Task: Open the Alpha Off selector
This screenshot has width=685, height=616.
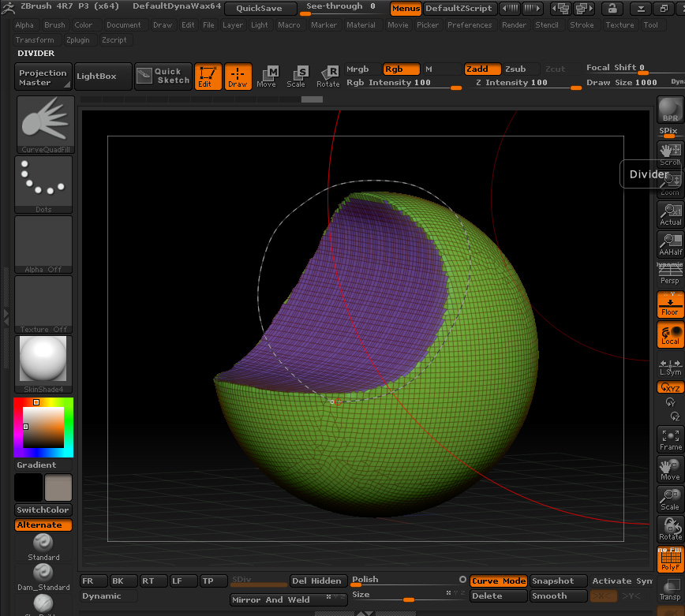Action: [44, 244]
